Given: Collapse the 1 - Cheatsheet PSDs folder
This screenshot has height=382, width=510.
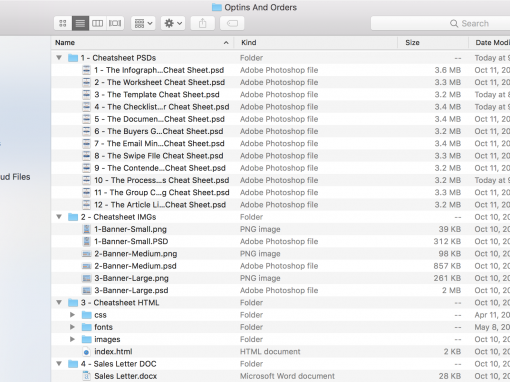Looking at the screenshot, I should click(59, 58).
